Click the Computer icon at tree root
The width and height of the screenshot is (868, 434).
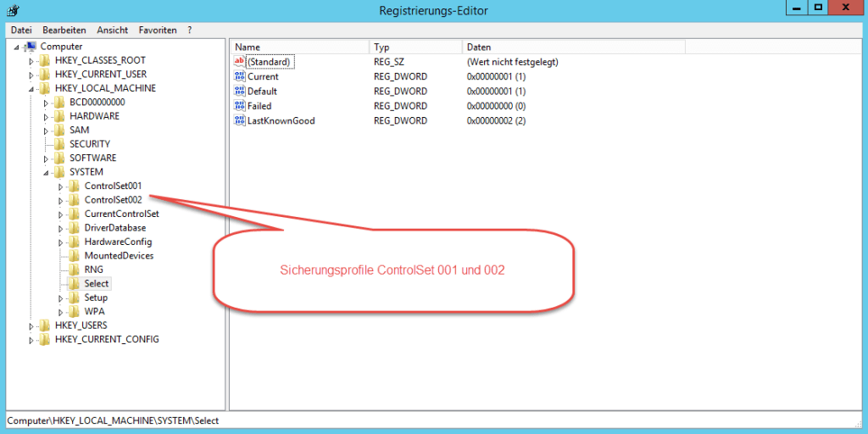coord(31,47)
